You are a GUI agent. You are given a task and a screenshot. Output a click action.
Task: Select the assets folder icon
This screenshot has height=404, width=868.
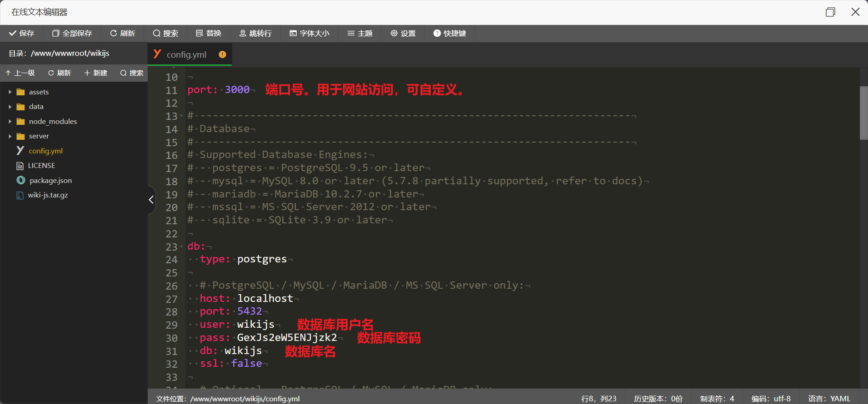click(20, 92)
